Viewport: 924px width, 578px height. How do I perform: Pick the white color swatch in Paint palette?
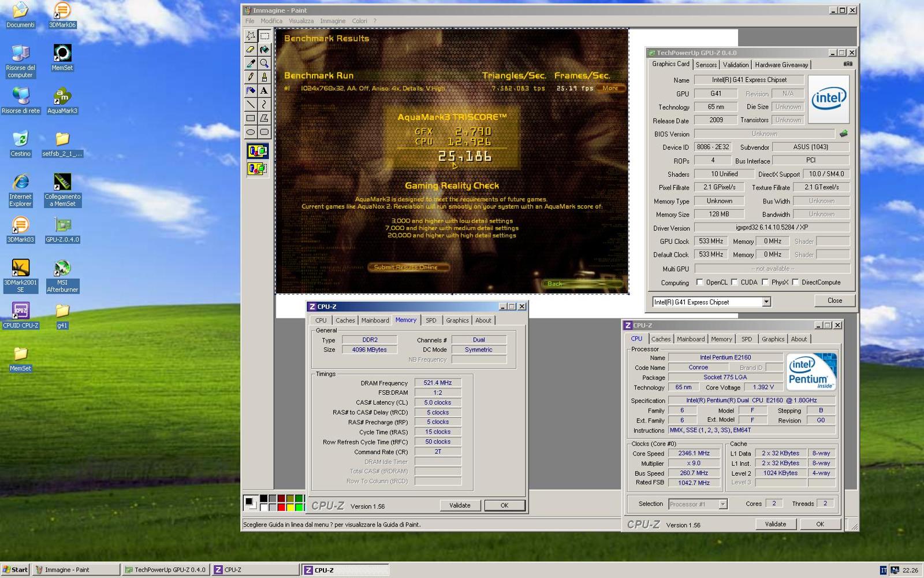click(263, 507)
